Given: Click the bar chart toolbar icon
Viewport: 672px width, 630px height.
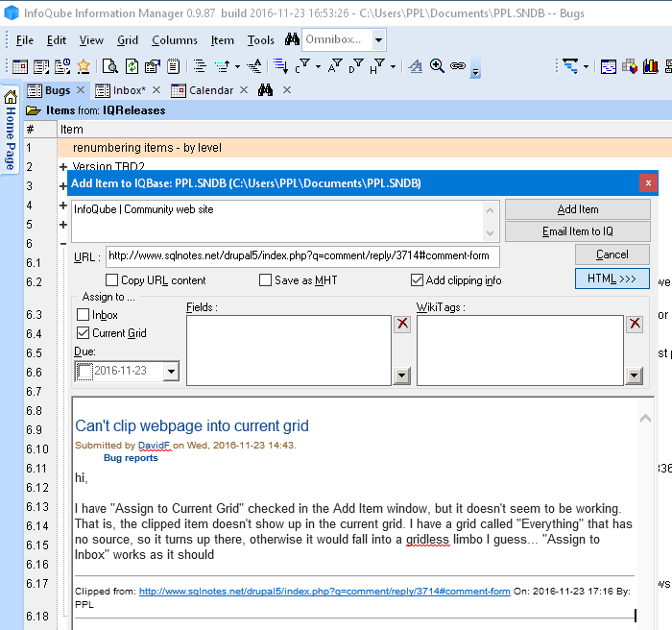Looking at the screenshot, I should pyautogui.click(x=651, y=66).
